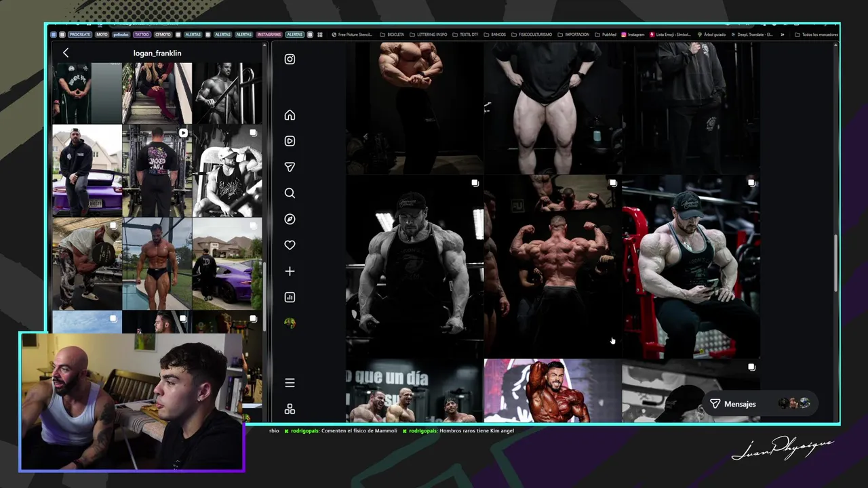Open the smiling stage bodybuilder post
The width and height of the screenshot is (868, 488).
(x=553, y=391)
